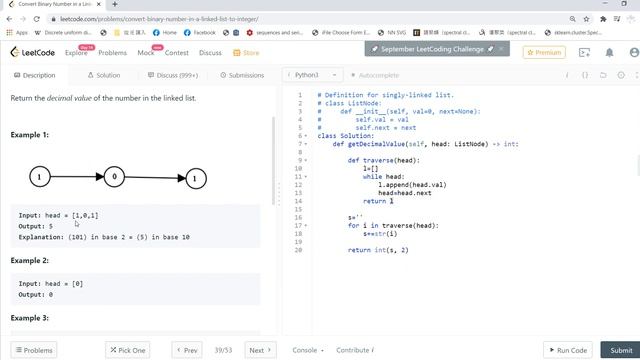Screen dimensions: 640x360
Task: Fold code at line 17 arrow
Action: tap(306, 226)
